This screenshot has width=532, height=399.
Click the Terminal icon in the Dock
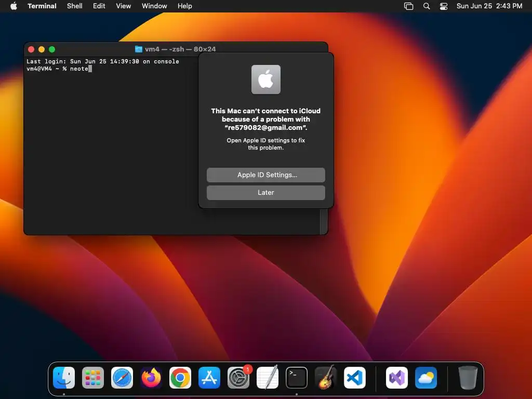coord(297,378)
